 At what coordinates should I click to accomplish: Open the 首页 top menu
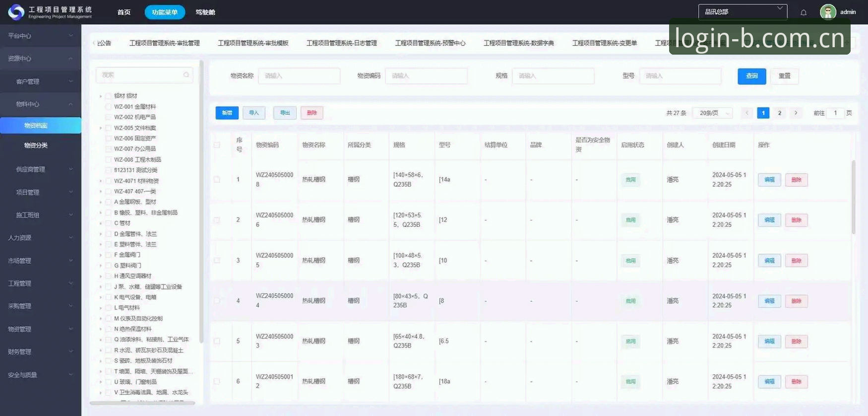(124, 12)
